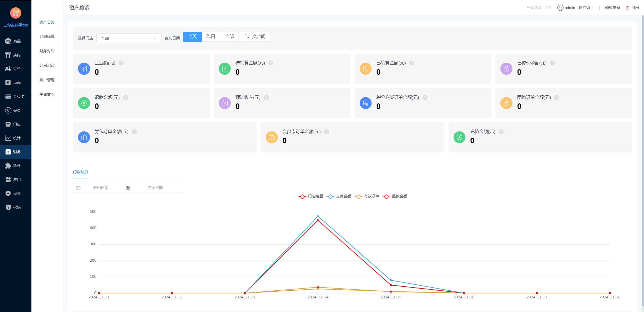644x312 pixels.
Task: Open the 商品 section in the sidebar
Action: 16,41
